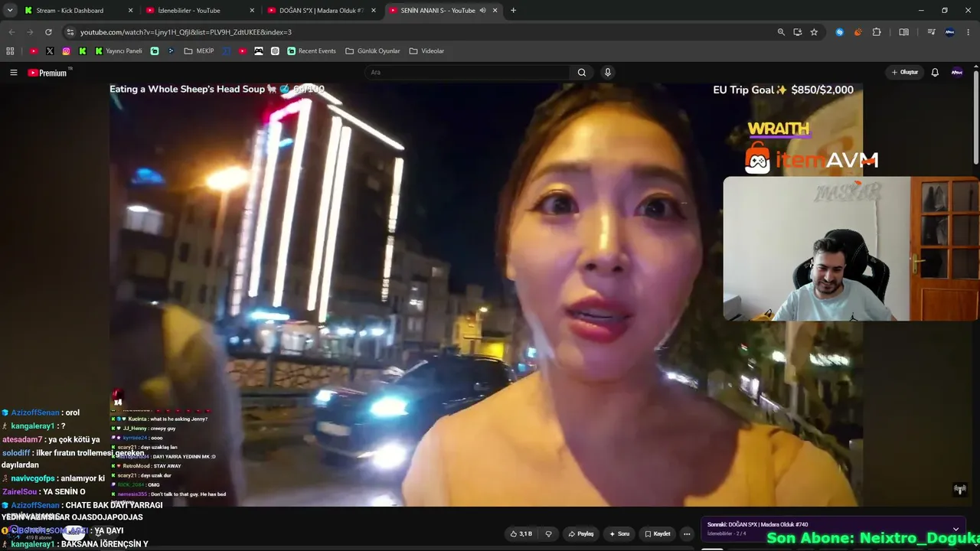
Task: Close the İzlenebilirler - YouTube tab
Action: coord(252,11)
